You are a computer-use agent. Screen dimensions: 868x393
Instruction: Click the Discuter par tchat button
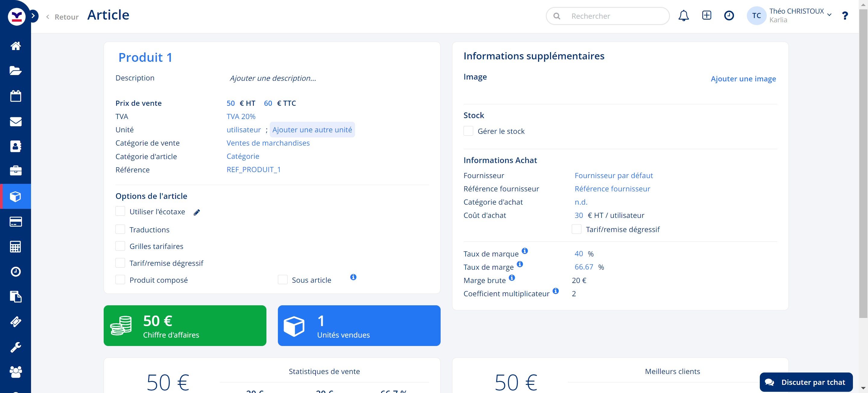806,382
